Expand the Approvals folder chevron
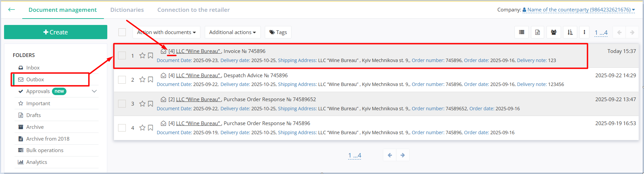 pos(94,91)
